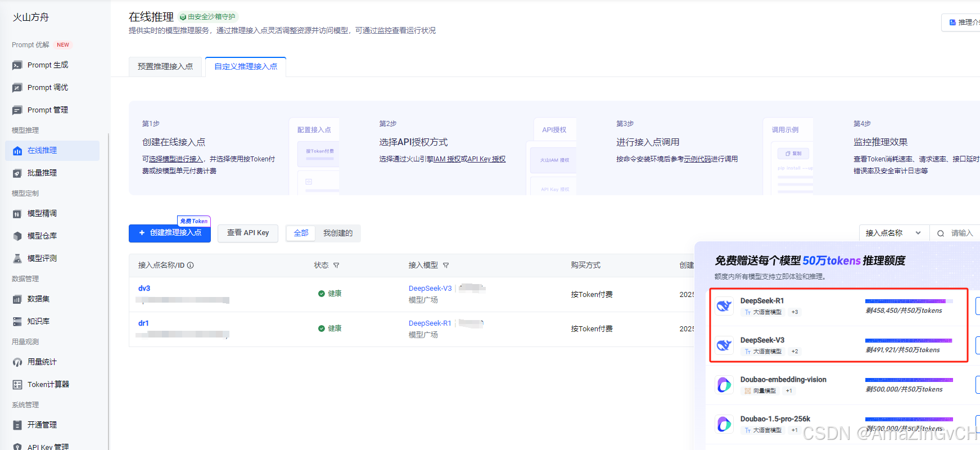Click 按Token付费 in dr1 row

592,329
